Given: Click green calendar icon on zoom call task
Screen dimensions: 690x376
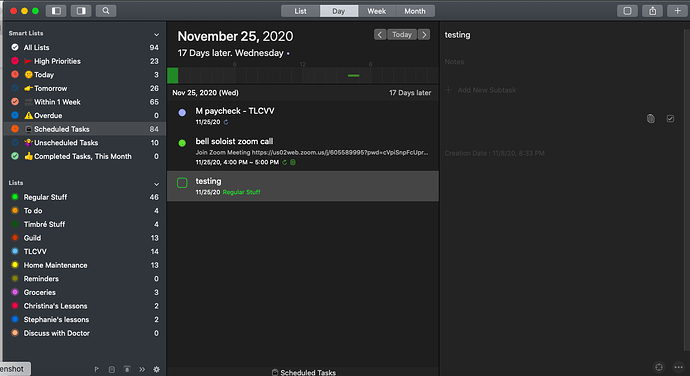Looking at the screenshot, I should point(293,162).
